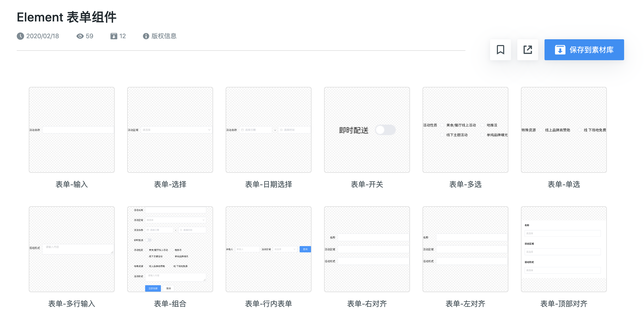Toggle the 即时配送 switch
The width and height of the screenshot is (644, 322).
(x=385, y=130)
